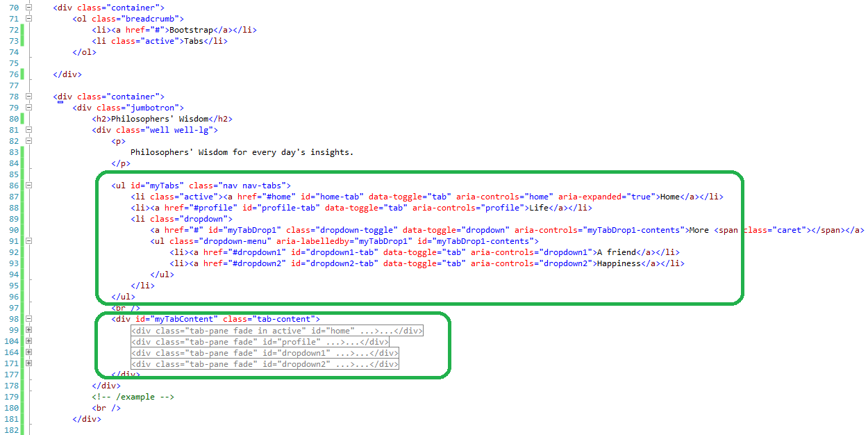Click line number 86 in the margin
The width and height of the screenshot is (868, 435).
13,185
